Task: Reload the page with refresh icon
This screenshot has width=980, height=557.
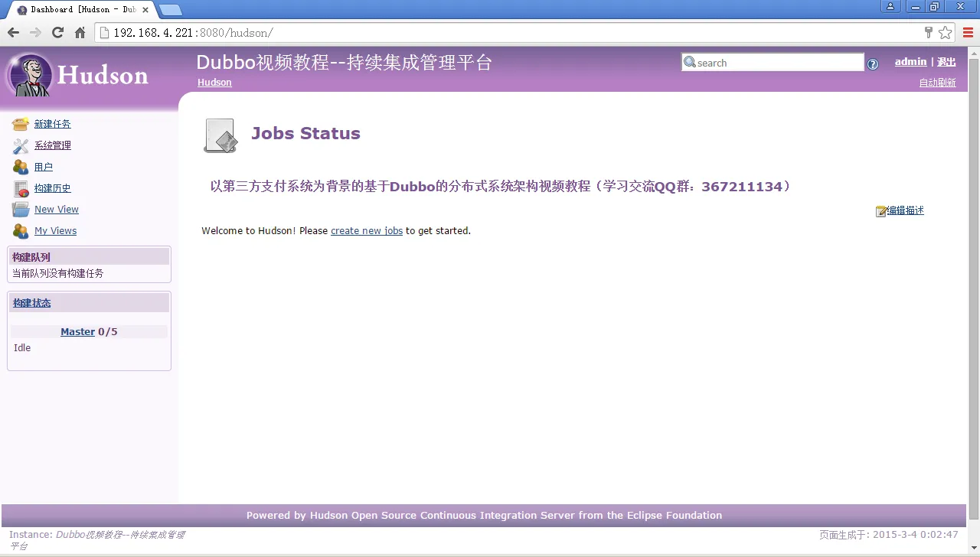Action: point(57,32)
